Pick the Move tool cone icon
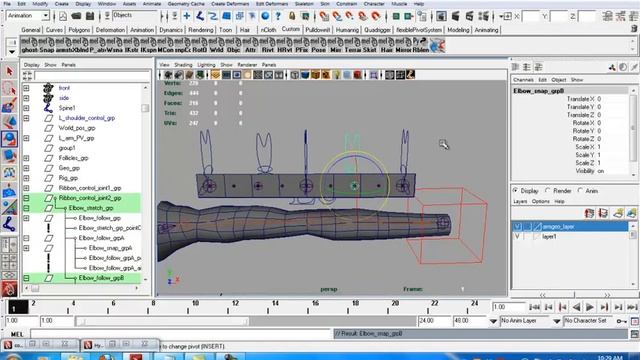This screenshot has width=640, height=360. click(x=9, y=122)
